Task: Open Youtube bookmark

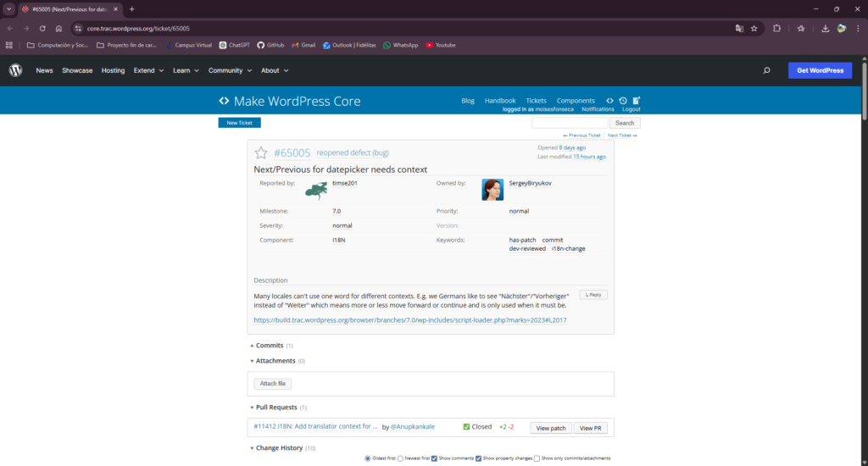Action: point(441,46)
